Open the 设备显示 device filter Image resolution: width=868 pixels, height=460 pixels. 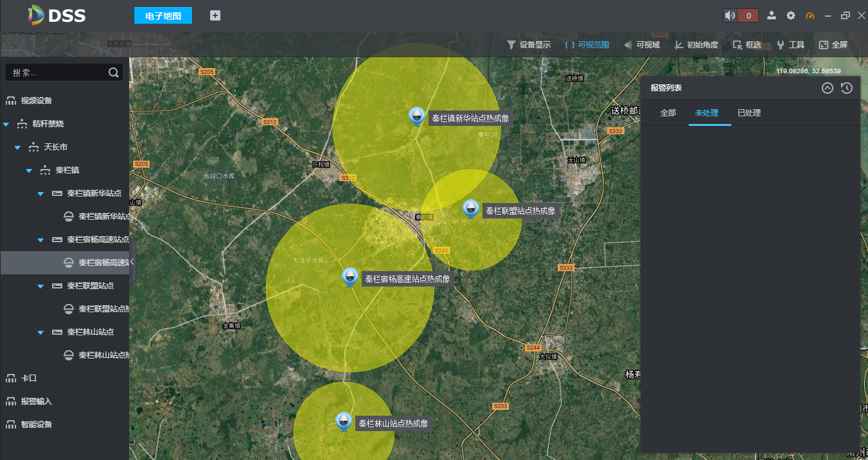[529, 45]
